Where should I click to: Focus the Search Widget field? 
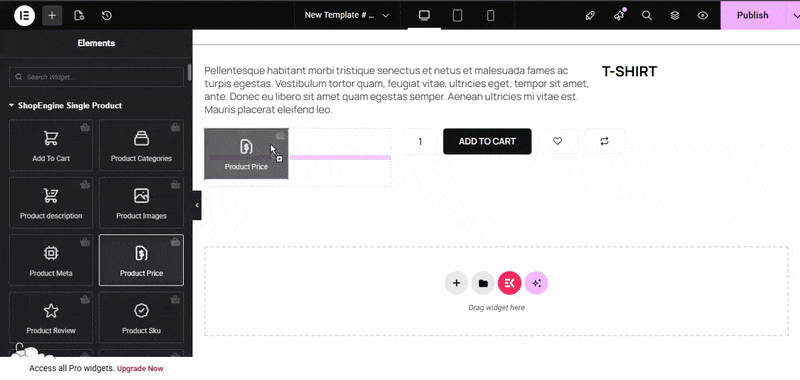(96, 77)
